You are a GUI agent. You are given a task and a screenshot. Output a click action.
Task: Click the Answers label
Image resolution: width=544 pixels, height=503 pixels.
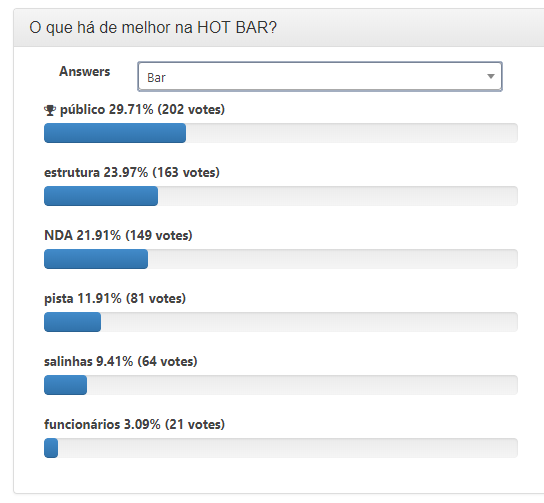[85, 71]
